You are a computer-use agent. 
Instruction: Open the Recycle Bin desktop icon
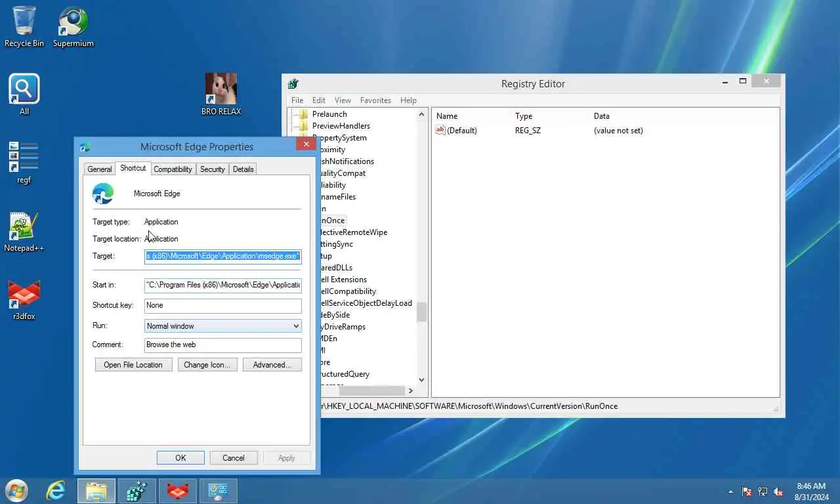(24, 27)
